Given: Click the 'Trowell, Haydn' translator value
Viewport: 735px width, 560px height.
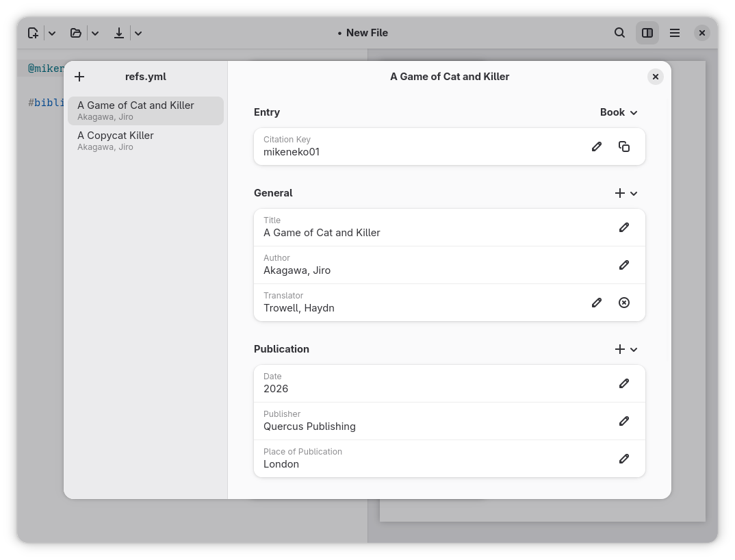Looking at the screenshot, I should (x=299, y=308).
